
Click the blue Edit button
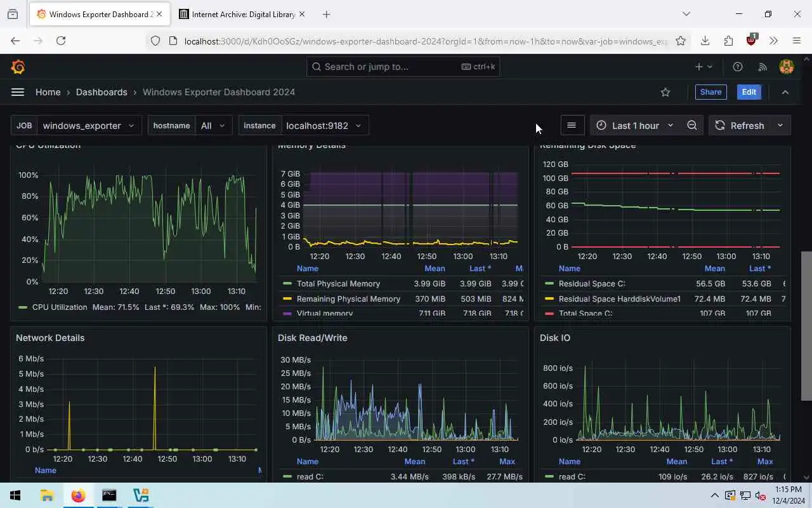[x=749, y=92]
